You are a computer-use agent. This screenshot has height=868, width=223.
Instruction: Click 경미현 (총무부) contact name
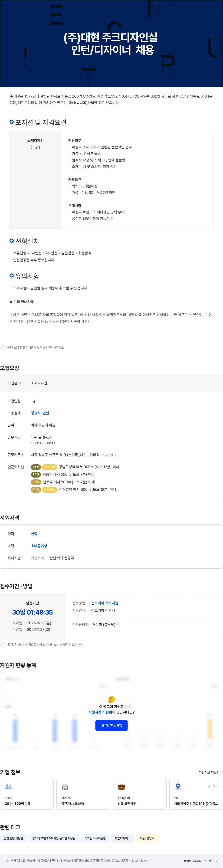tap(104, 624)
